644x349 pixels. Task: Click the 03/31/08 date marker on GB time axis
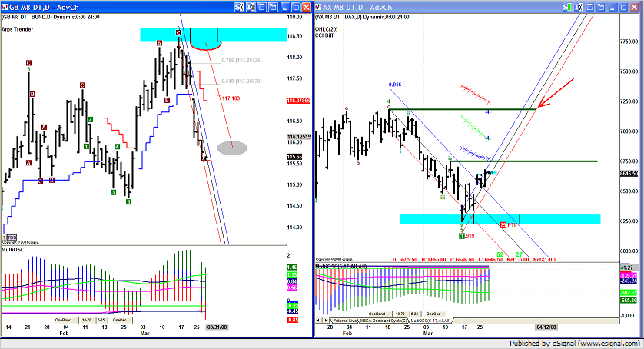tap(217, 326)
